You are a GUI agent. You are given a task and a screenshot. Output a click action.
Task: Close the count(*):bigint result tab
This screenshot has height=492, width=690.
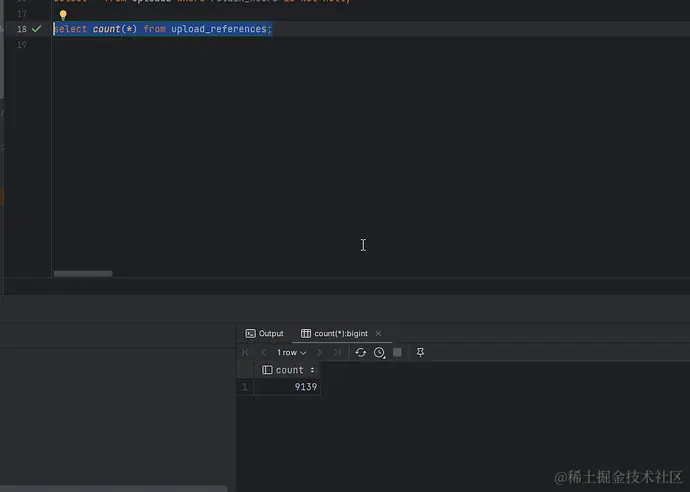click(378, 334)
